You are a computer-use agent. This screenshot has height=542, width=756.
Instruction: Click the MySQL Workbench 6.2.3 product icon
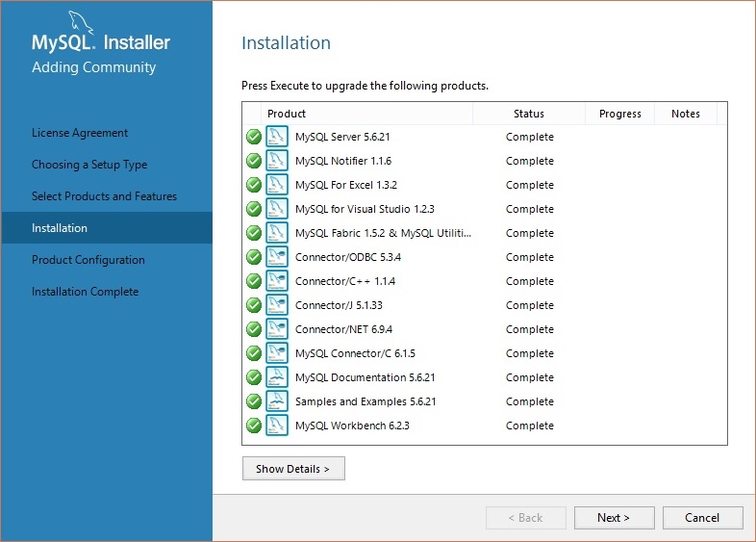277,426
